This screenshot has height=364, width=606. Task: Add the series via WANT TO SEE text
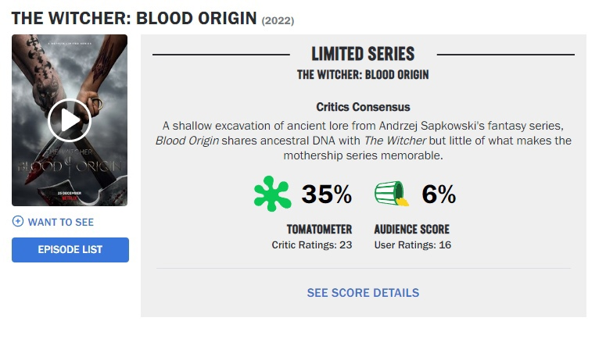[x=61, y=222]
